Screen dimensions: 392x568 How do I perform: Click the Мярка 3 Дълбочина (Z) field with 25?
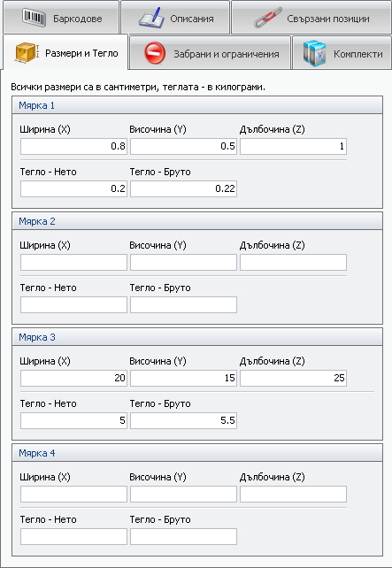click(294, 378)
